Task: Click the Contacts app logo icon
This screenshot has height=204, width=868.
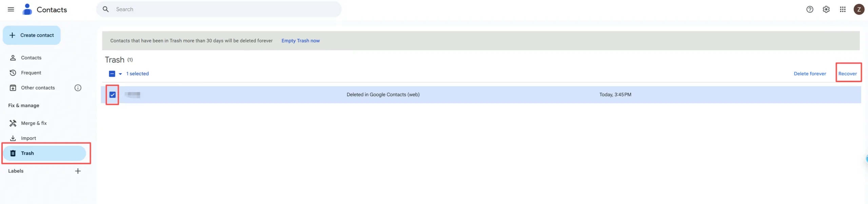Action: 27,10
